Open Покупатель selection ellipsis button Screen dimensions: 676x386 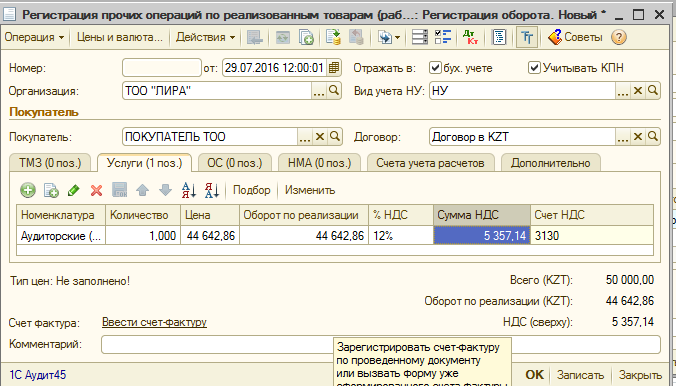305,137
